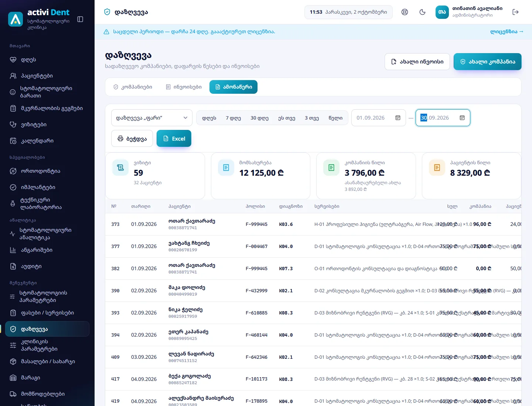Select the ეს თვე period filter
This screenshot has height=406, width=532.
[x=287, y=118]
